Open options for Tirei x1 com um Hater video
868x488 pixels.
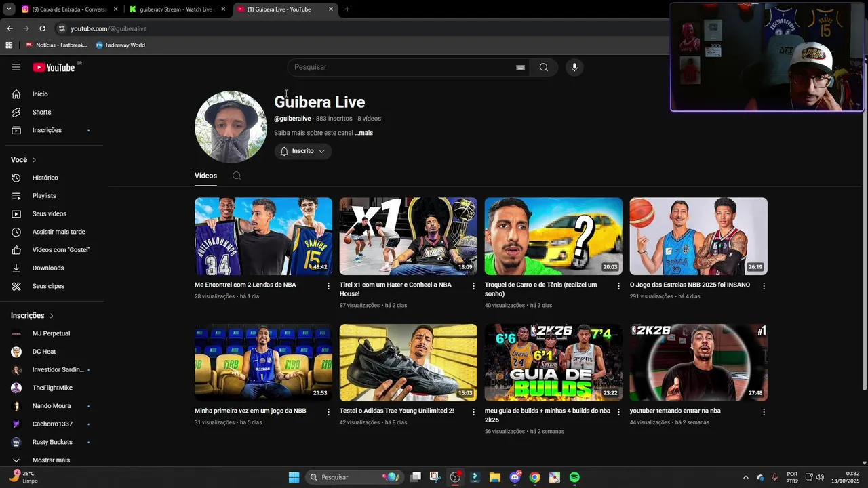click(x=474, y=286)
